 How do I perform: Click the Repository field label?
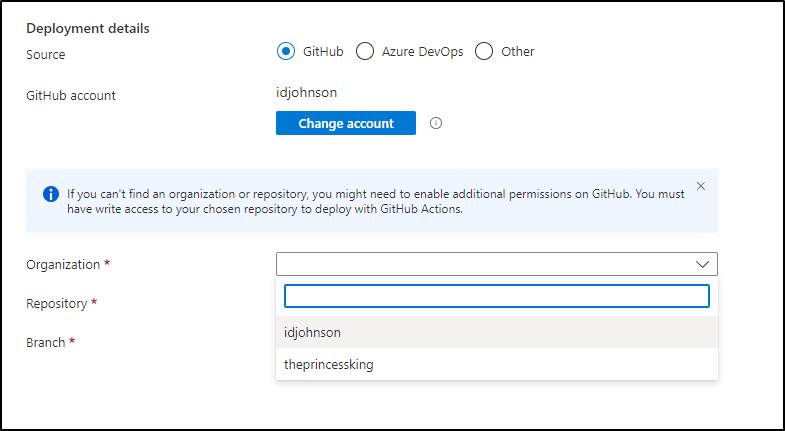[x=57, y=303]
